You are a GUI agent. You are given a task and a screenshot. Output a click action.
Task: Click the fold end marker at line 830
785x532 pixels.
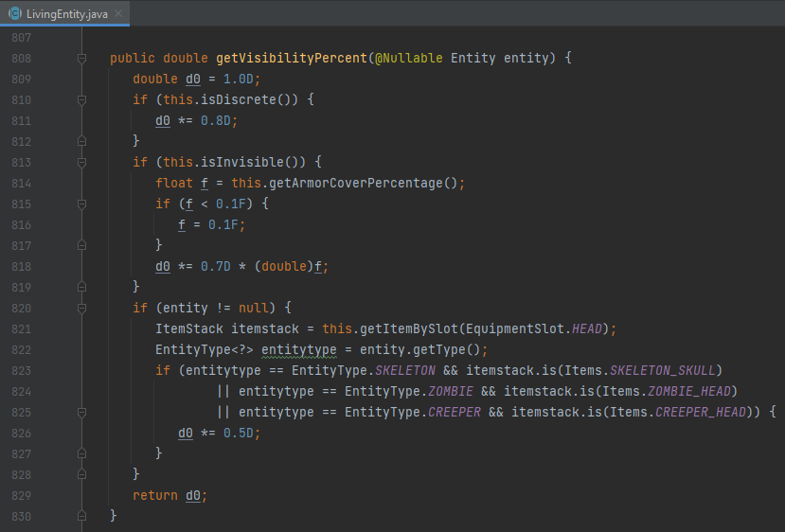click(x=81, y=516)
